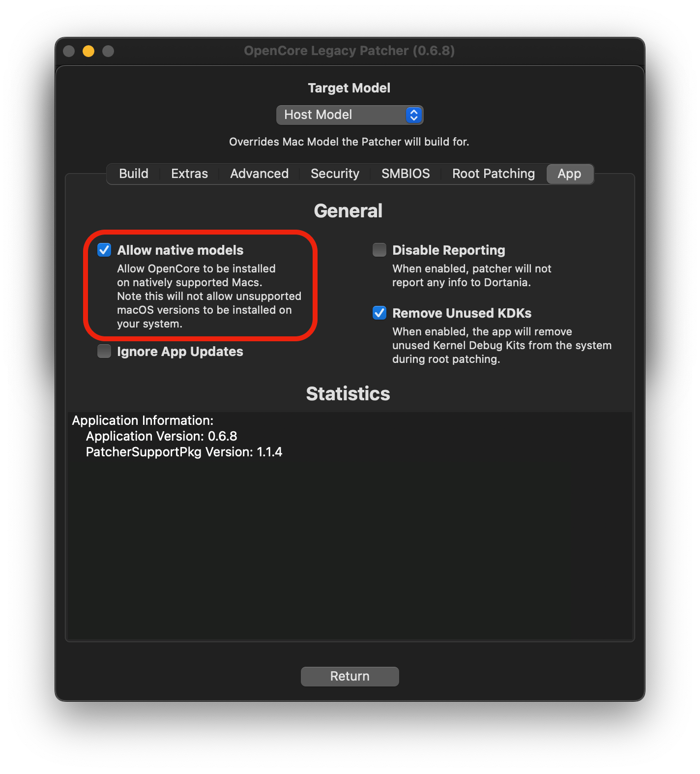Minimize the window with the yellow button

(x=88, y=51)
